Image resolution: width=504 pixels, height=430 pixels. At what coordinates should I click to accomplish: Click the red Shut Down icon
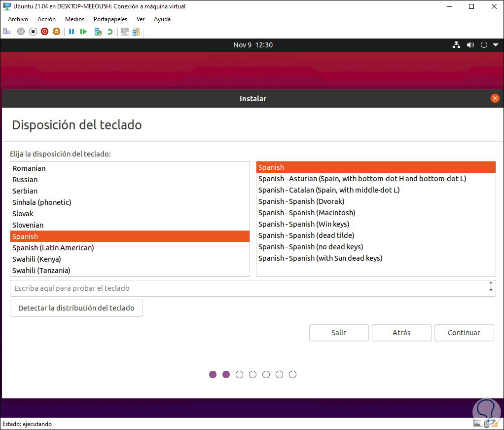coord(45,32)
